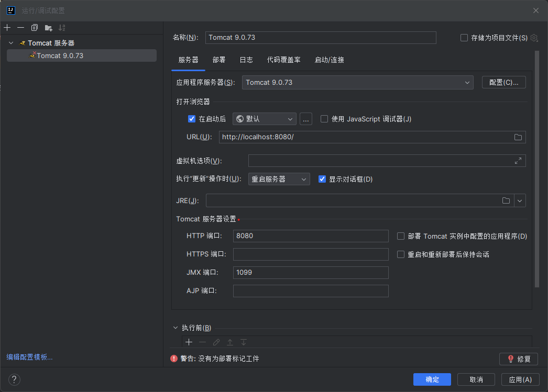Sort configurations alphabetically
Viewport: 548px width, 392px height.
62,28
